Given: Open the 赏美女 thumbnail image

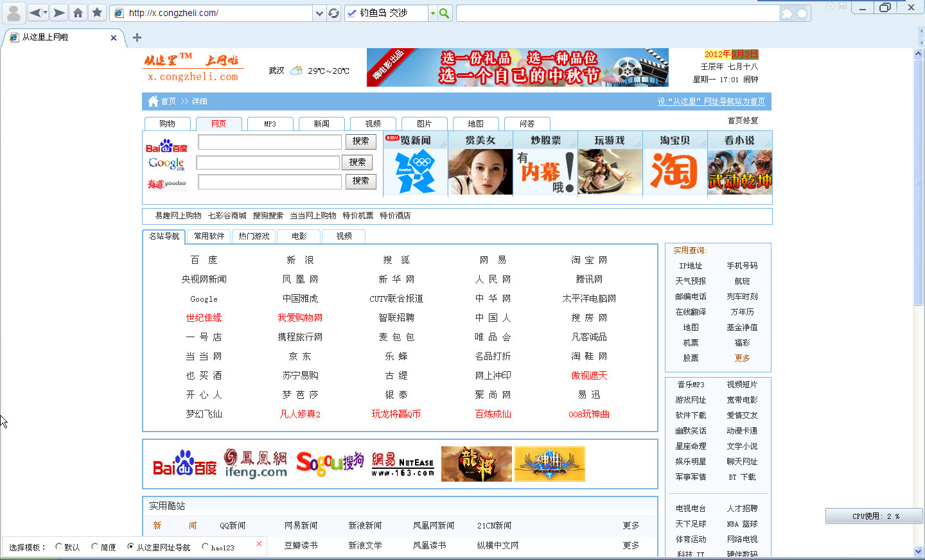Looking at the screenshot, I should click(x=480, y=171).
